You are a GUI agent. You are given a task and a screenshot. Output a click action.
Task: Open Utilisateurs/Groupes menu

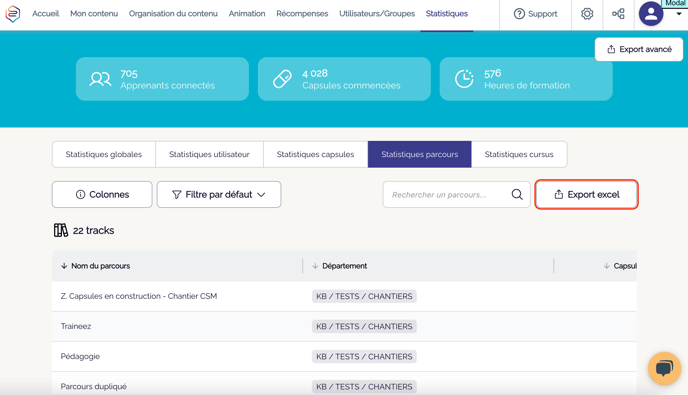point(377,14)
